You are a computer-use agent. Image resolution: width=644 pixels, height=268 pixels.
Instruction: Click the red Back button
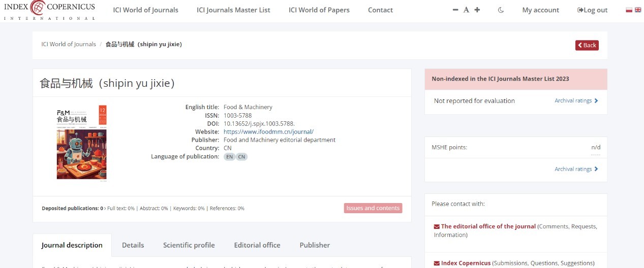(x=587, y=45)
